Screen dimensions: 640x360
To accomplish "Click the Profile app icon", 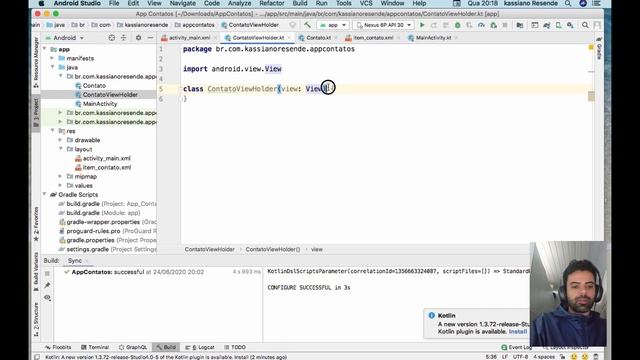I will (481, 25).
